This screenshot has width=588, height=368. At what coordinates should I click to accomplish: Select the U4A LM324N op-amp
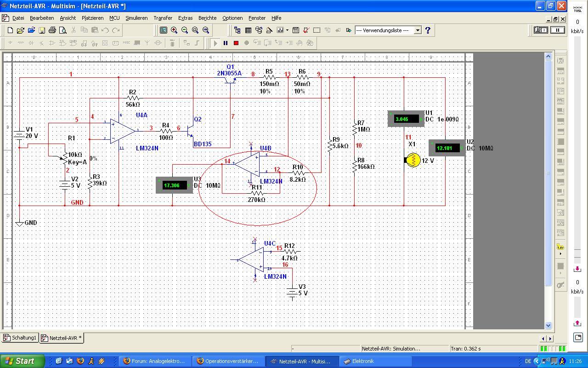(x=123, y=131)
